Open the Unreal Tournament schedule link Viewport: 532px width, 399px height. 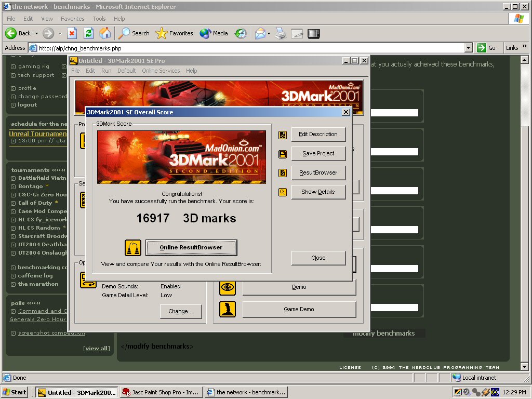click(x=37, y=134)
